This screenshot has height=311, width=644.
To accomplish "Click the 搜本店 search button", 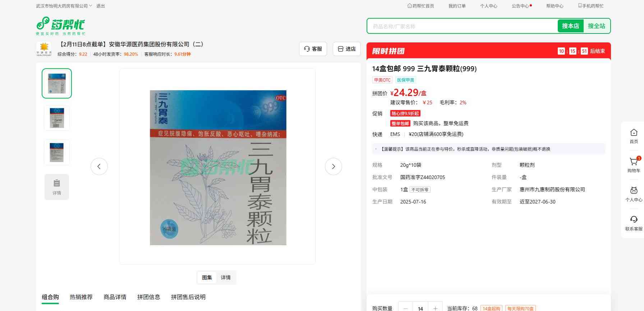I will 570,26.
